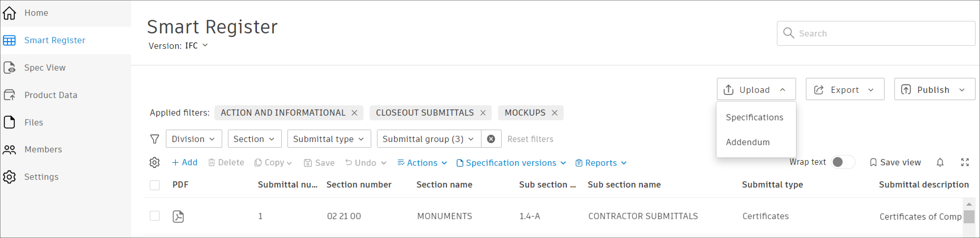The width and height of the screenshot is (980, 238).
Task: Toggle the Wrap text switch
Action: coord(842,162)
